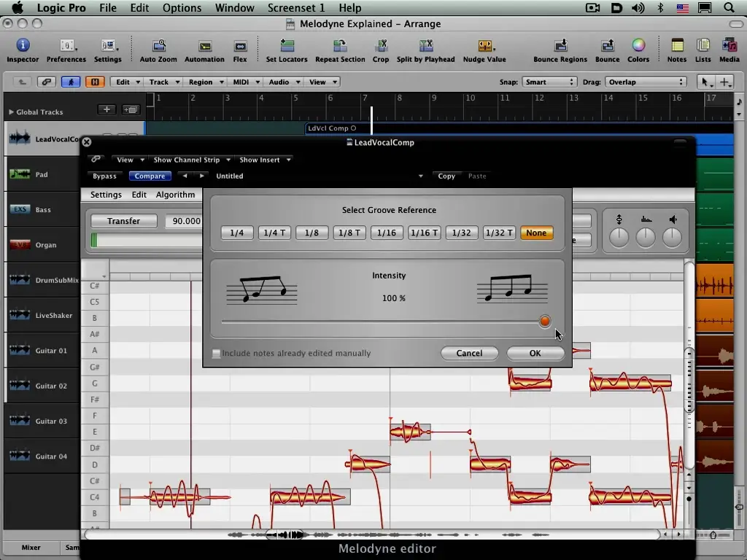Screen dimensions: 747x560
Task: Open the Show Insert dropdown
Action: (264, 160)
